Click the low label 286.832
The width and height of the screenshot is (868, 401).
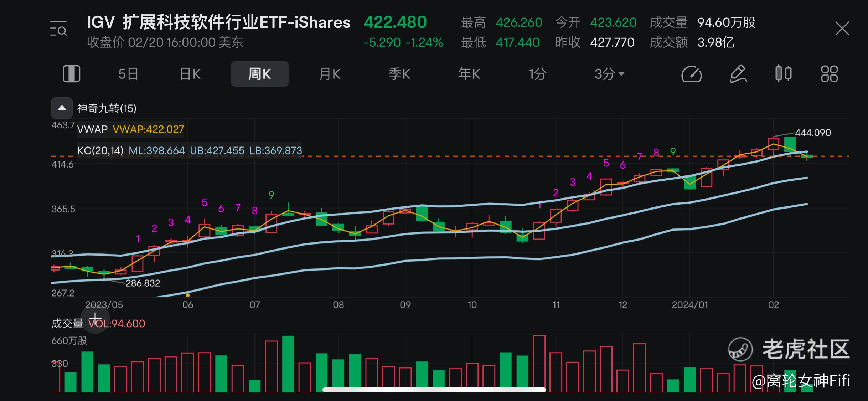point(143,283)
